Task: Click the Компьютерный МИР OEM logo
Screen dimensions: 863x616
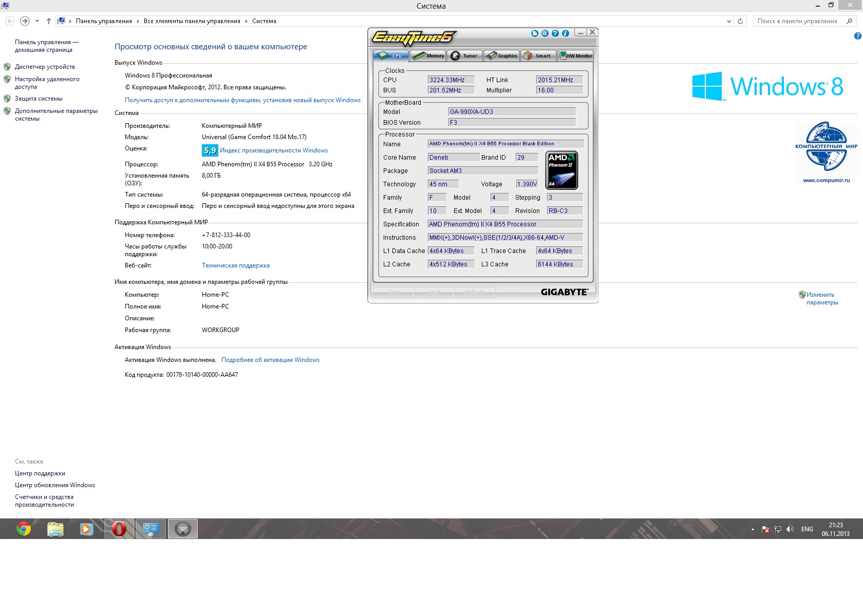Action: 826,152
